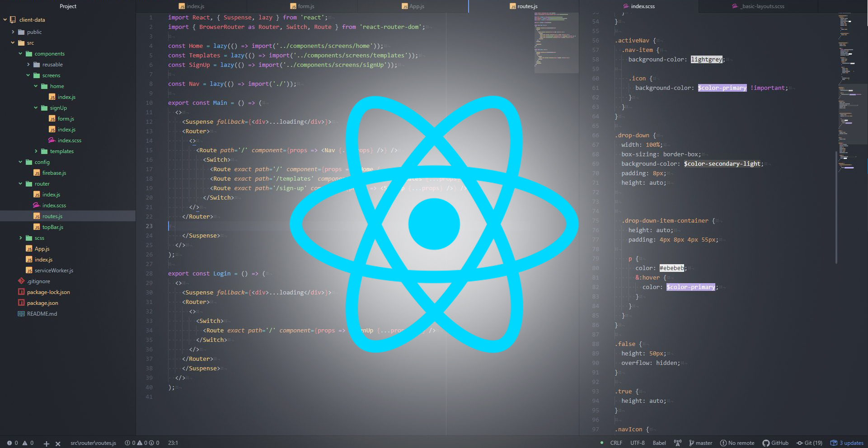Screen dimensions: 868x448
Task: Click the 23:1 cursor position indicator
Action: pyautogui.click(x=173, y=443)
